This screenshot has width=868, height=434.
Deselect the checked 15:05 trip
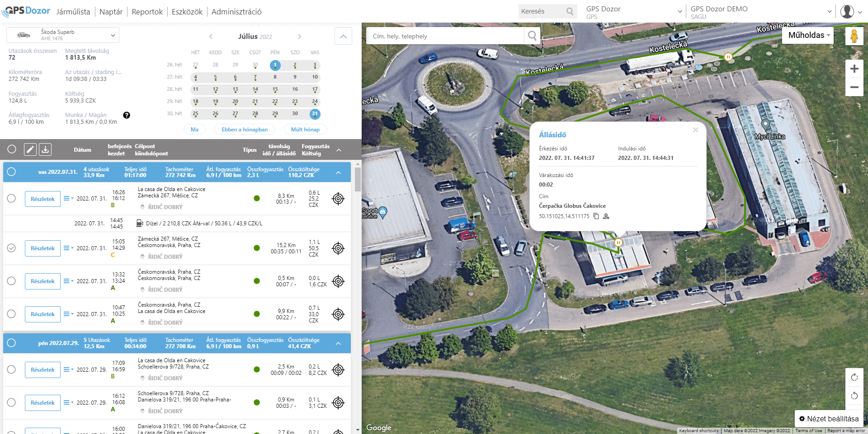click(11, 248)
